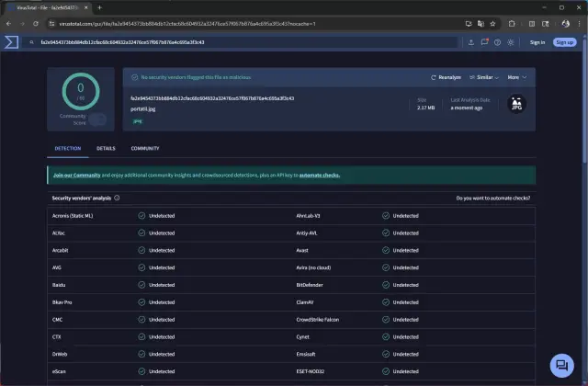588x386 pixels.
Task: Expand the More dropdown
Action: click(515, 77)
